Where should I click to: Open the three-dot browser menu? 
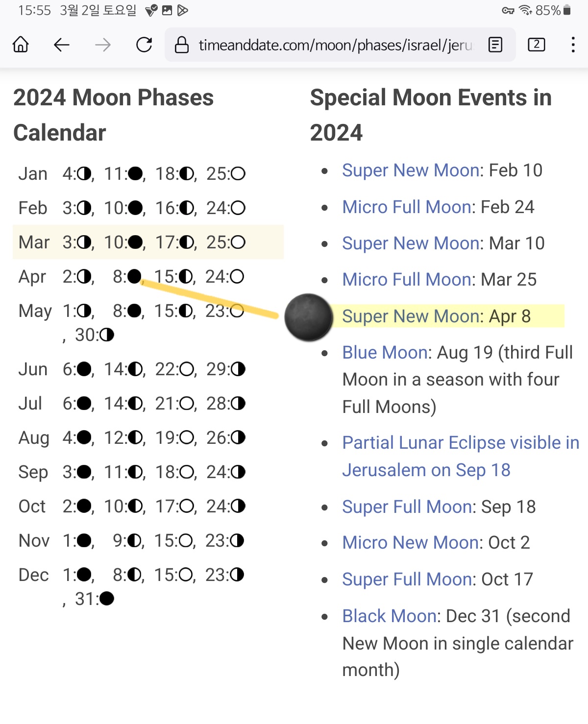[x=573, y=45]
